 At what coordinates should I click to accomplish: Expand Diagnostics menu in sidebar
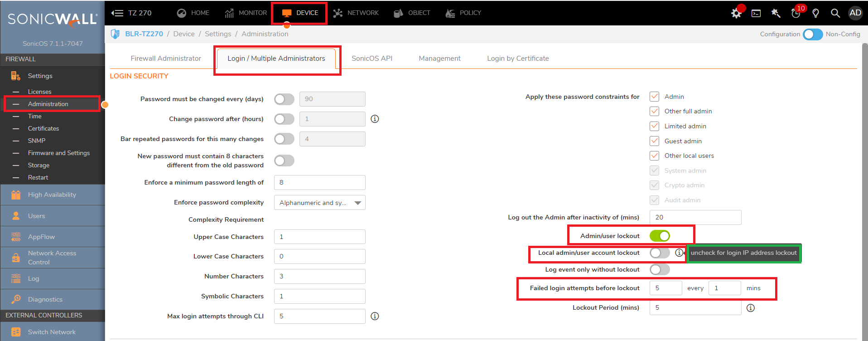pyautogui.click(x=53, y=299)
